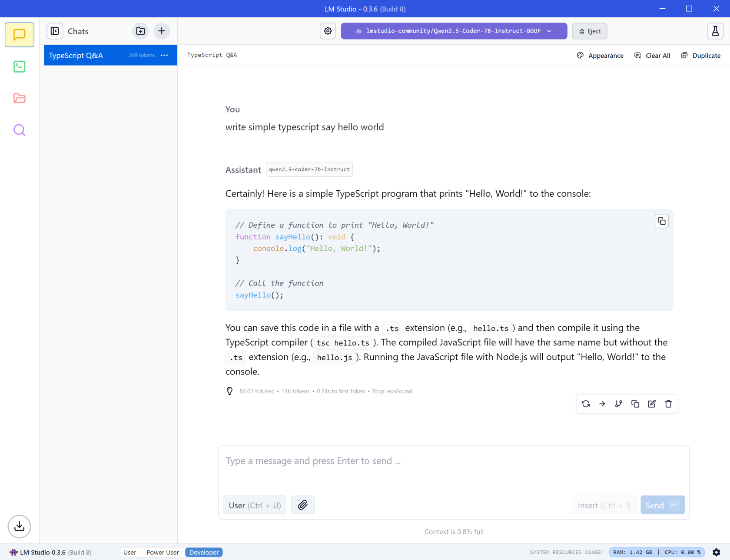
Task: Click the Chats panel heading
Action: tap(78, 31)
